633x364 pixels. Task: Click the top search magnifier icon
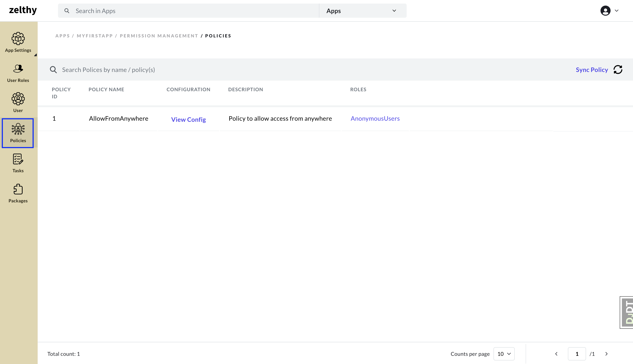coord(67,11)
